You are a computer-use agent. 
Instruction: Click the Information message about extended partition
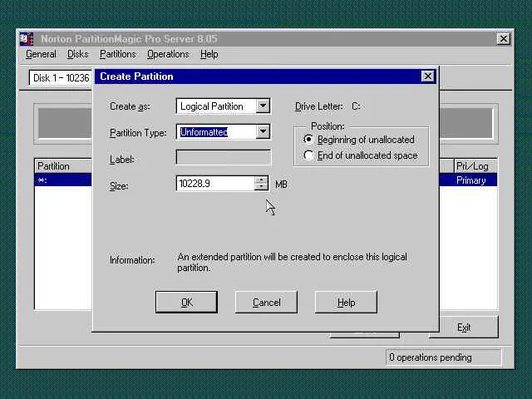(x=292, y=263)
